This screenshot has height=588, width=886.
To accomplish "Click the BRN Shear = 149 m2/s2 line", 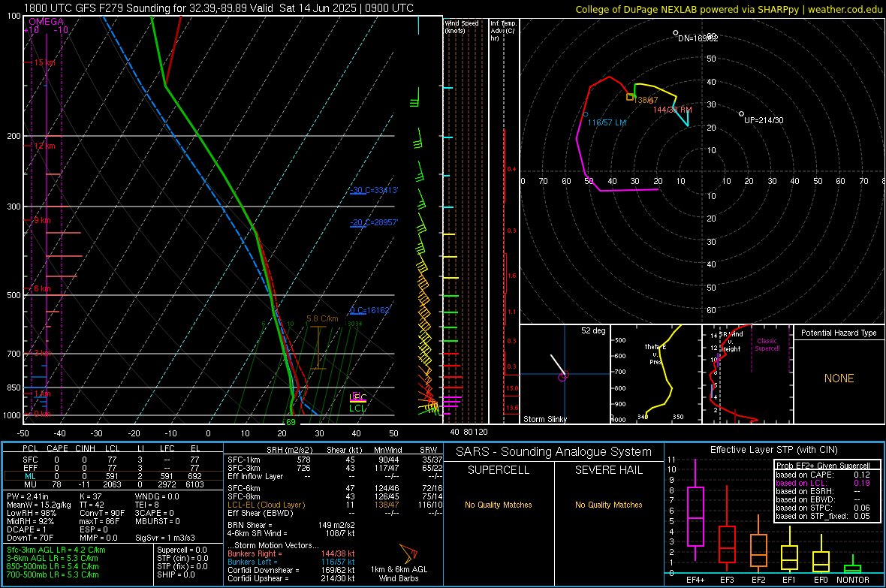I will coord(291,525).
